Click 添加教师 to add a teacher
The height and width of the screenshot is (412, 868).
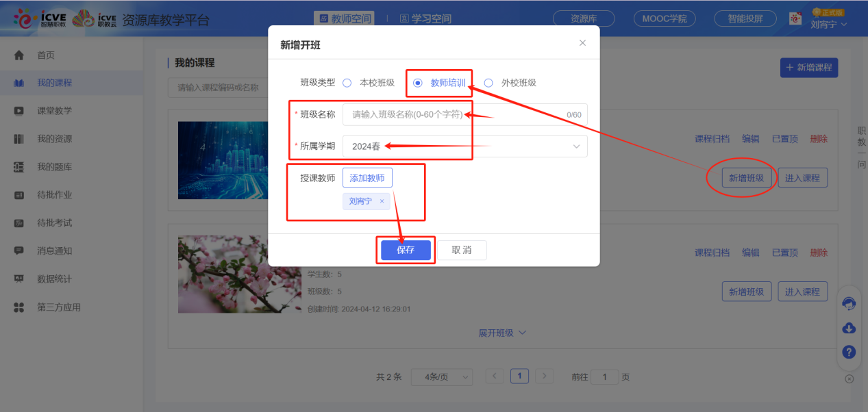point(366,177)
